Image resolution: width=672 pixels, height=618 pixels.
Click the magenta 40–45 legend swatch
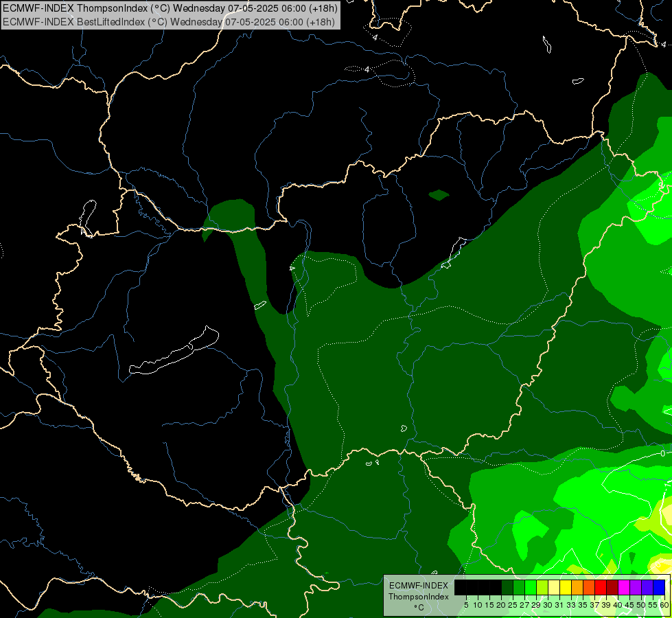tap(624, 587)
